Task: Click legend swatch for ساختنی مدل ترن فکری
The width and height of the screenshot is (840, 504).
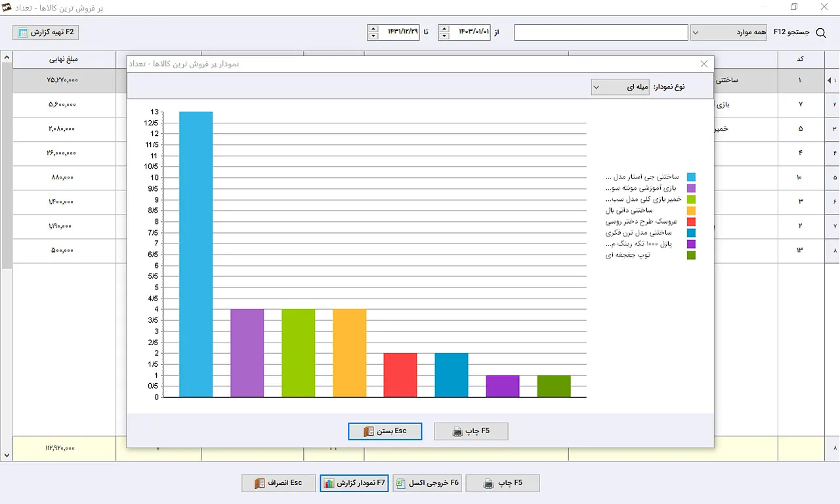Action: 691,233
